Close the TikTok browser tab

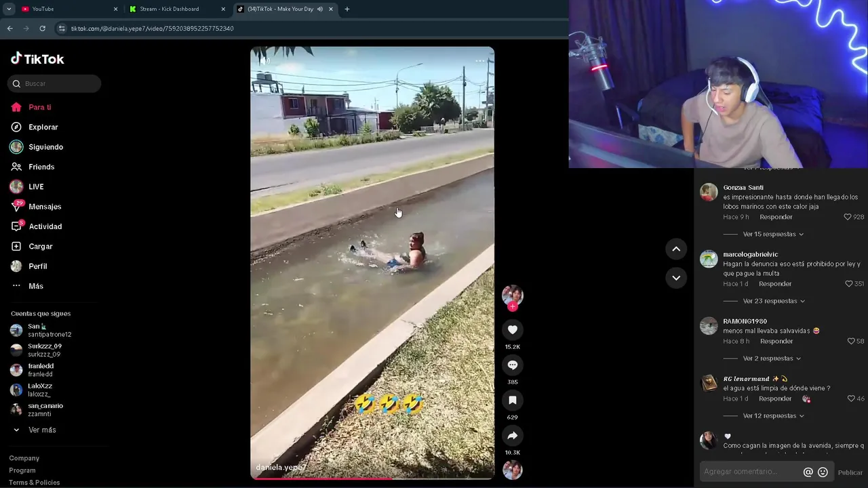pos(331,9)
